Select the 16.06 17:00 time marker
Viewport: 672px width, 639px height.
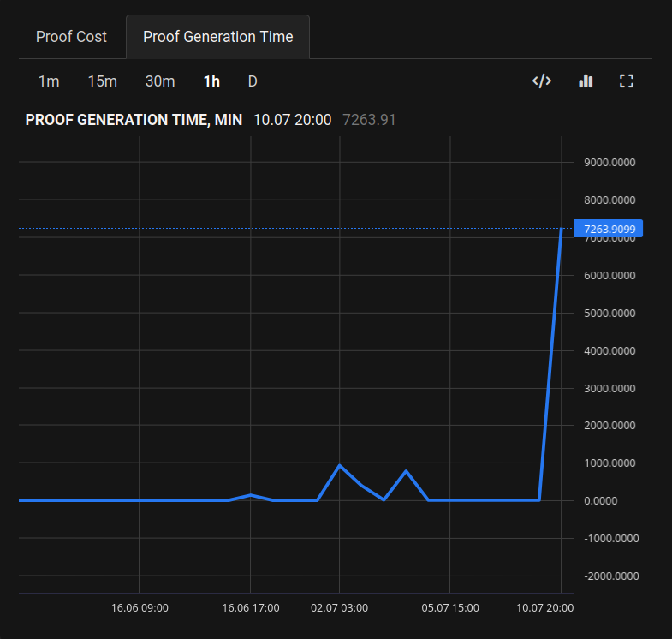pos(251,608)
